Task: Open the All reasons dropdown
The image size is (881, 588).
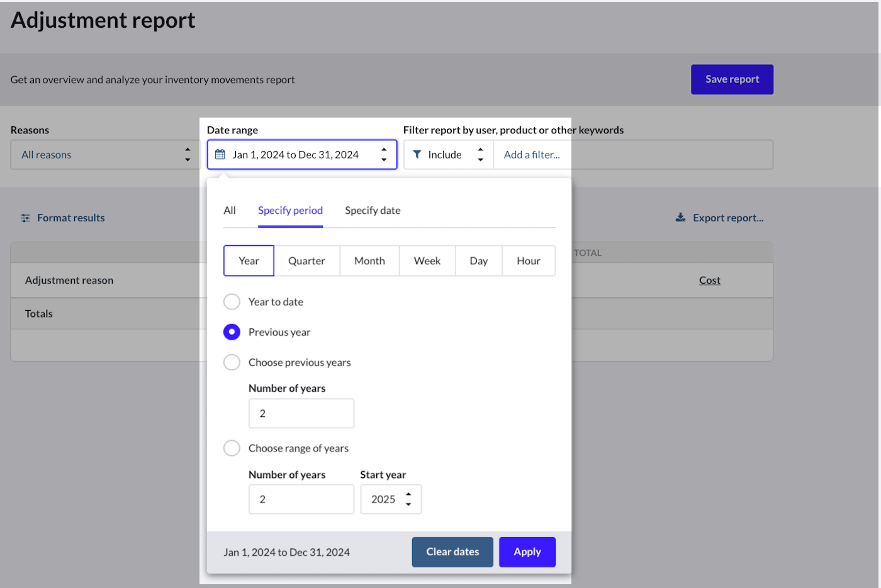Action: point(105,155)
